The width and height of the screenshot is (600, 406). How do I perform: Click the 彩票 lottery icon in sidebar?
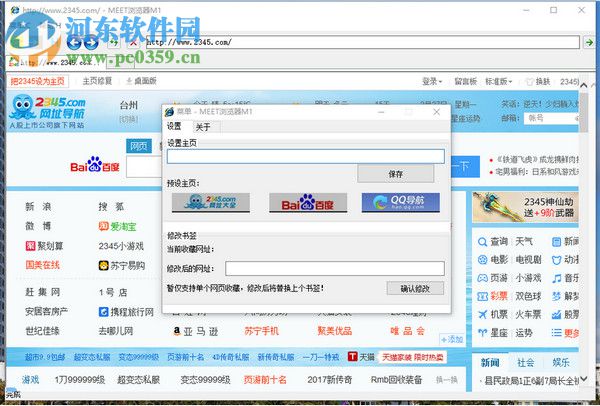click(x=483, y=296)
